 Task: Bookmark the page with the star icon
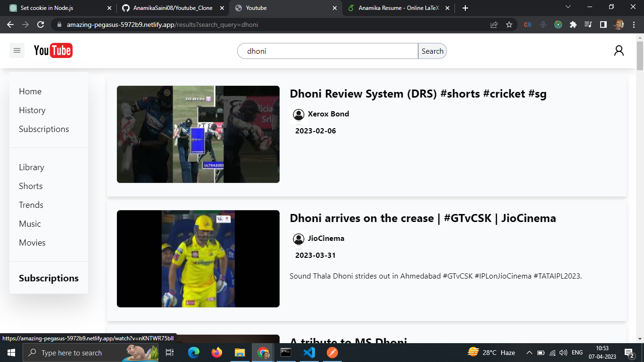509,25
